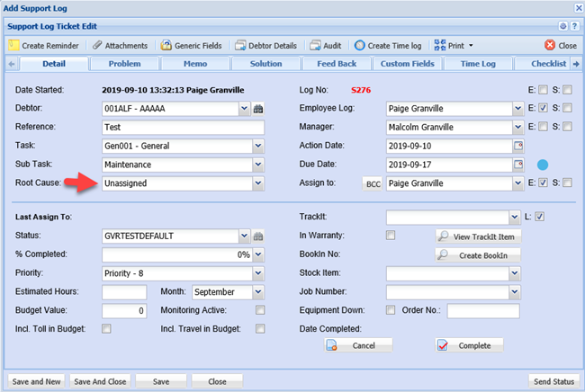585x392 pixels.
Task: Open the Action Date calendar picker
Action: (x=517, y=146)
